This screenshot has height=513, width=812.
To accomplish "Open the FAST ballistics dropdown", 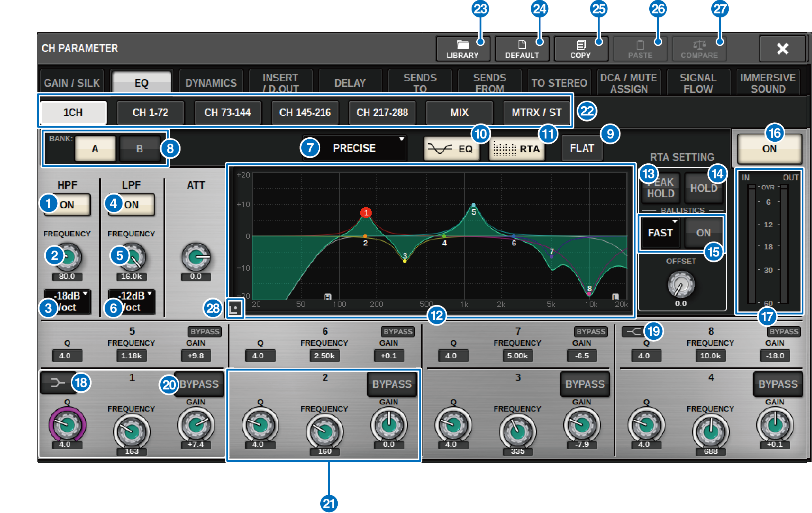I will click(x=660, y=232).
